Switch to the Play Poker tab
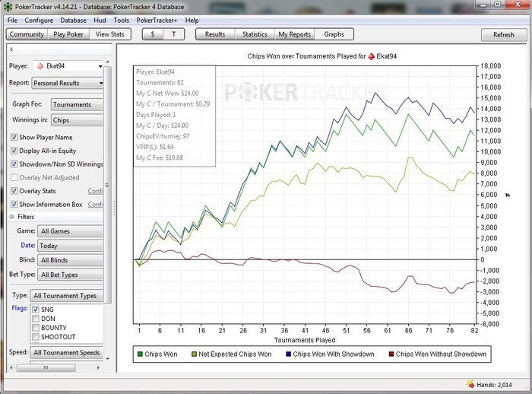 click(68, 34)
